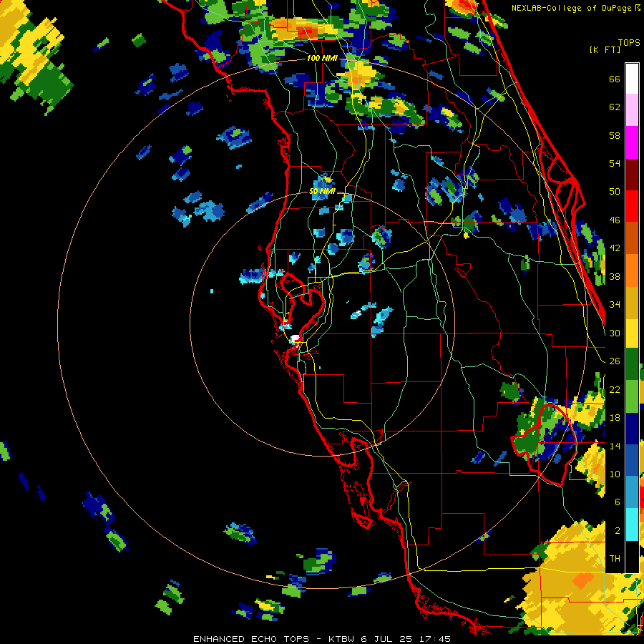Select the 100 NMI range ring label
Viewport: 644px width, 644px height.
(322, 59)
